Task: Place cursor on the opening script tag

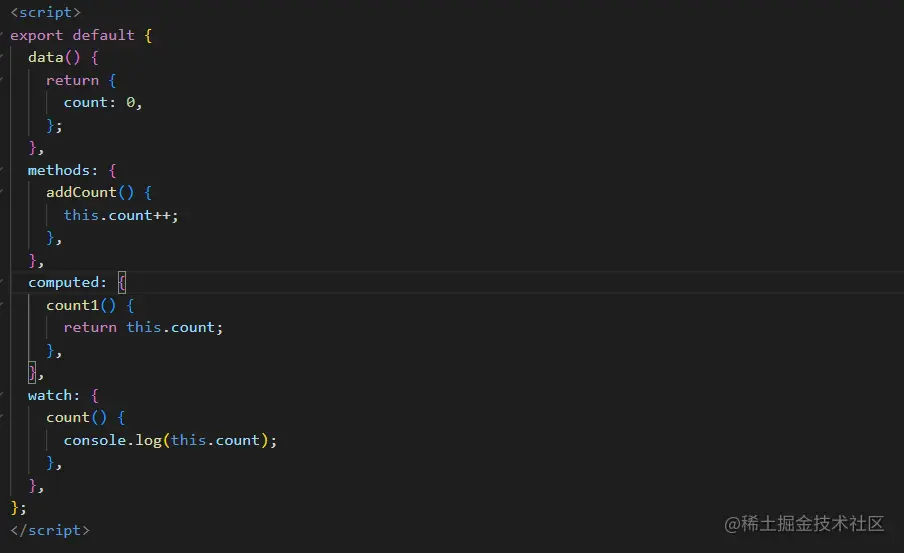Action: (x=46, y=12)
